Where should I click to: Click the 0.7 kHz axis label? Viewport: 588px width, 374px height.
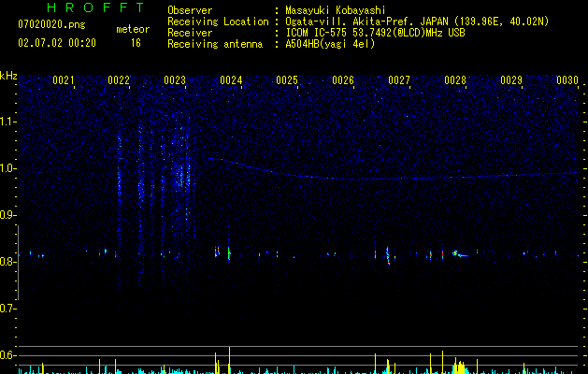click(x=8, y=309)
